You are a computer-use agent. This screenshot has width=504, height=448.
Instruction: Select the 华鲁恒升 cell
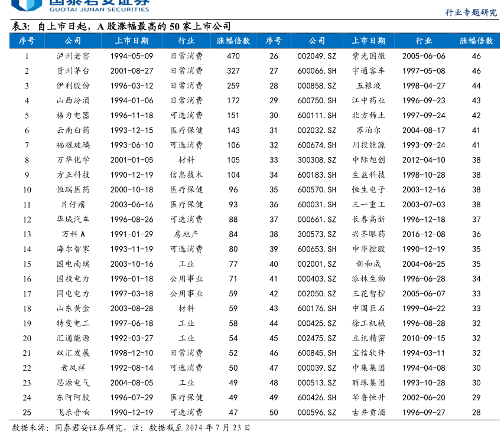(369, 398)
